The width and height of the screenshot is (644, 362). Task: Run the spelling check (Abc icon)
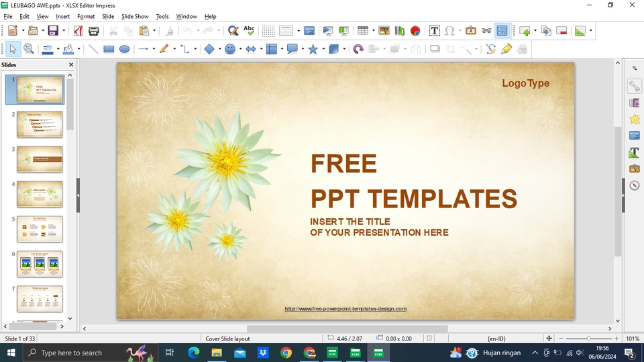point(249,31)
